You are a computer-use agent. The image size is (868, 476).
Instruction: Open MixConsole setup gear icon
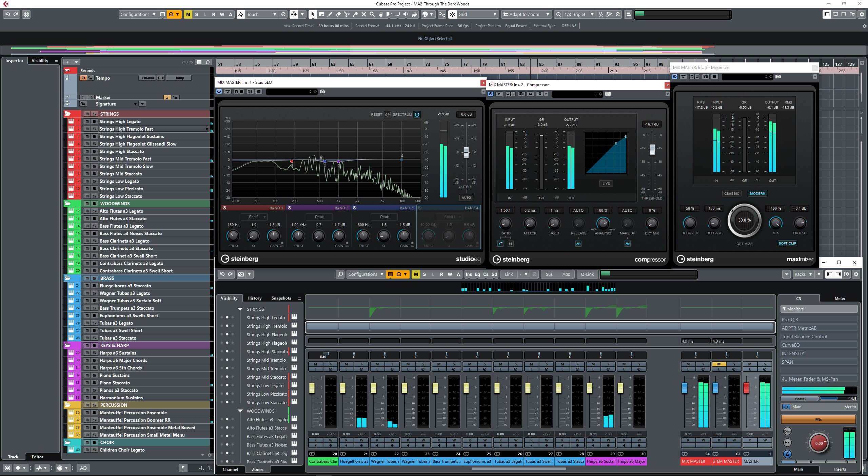coord(856,274)
